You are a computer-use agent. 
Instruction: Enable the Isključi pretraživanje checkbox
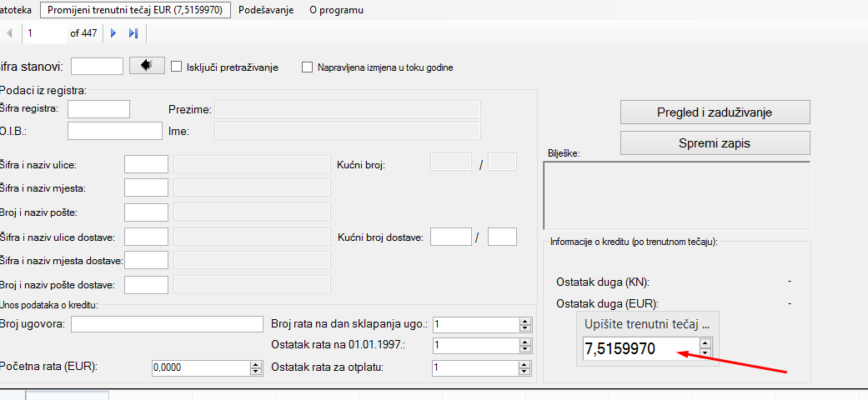point(176,67)
